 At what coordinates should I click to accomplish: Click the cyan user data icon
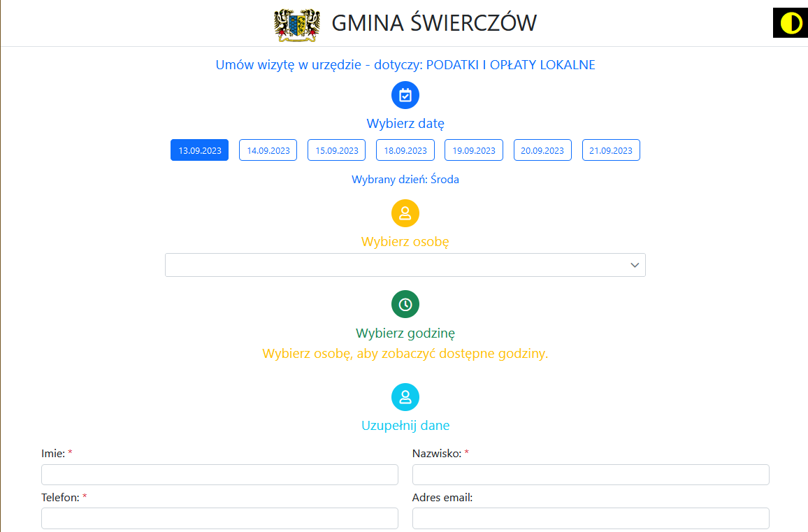pyautogui.click(x=405, y=397)
